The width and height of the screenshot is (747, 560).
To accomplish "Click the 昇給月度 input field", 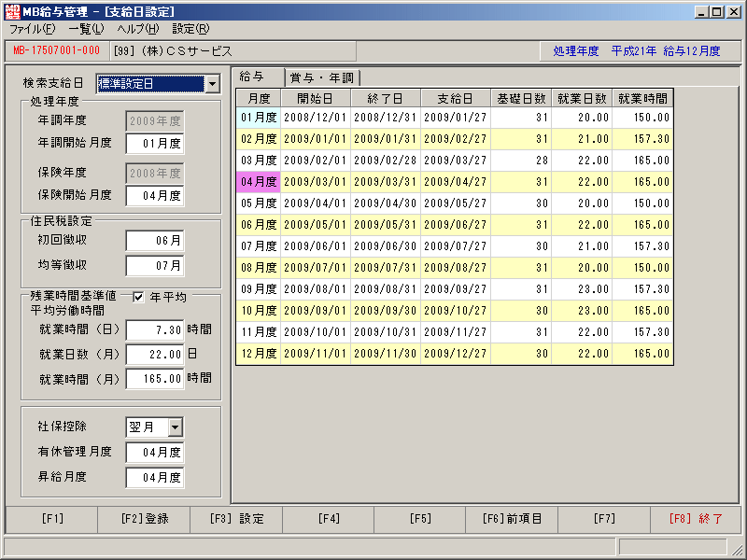I will (155, 478).
